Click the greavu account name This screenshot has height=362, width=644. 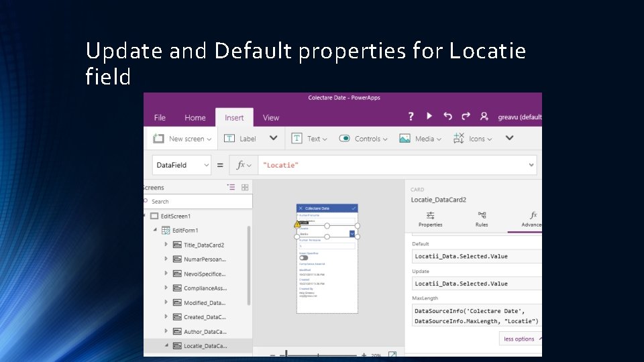[x=519, y=117]
